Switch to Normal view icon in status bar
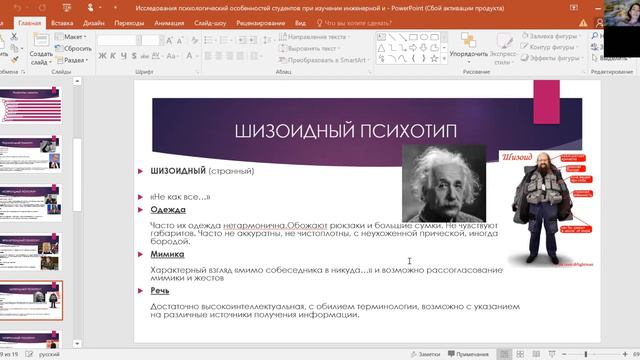Screen dimensions: 640x360 pyautogui.click(x=504, y=354)
